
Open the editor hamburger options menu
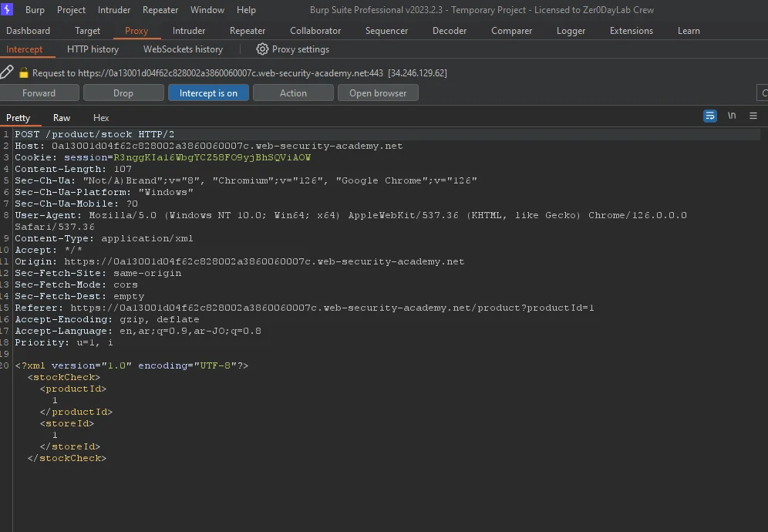753,116
